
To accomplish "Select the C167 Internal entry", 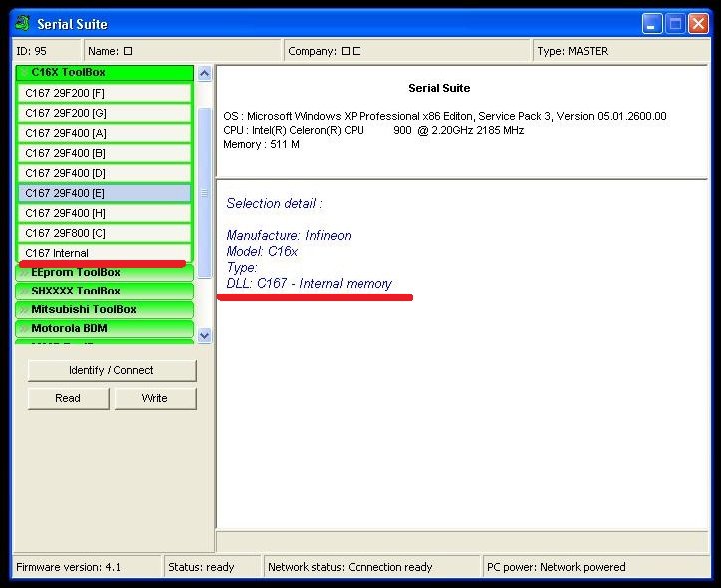I will [104, 253].
